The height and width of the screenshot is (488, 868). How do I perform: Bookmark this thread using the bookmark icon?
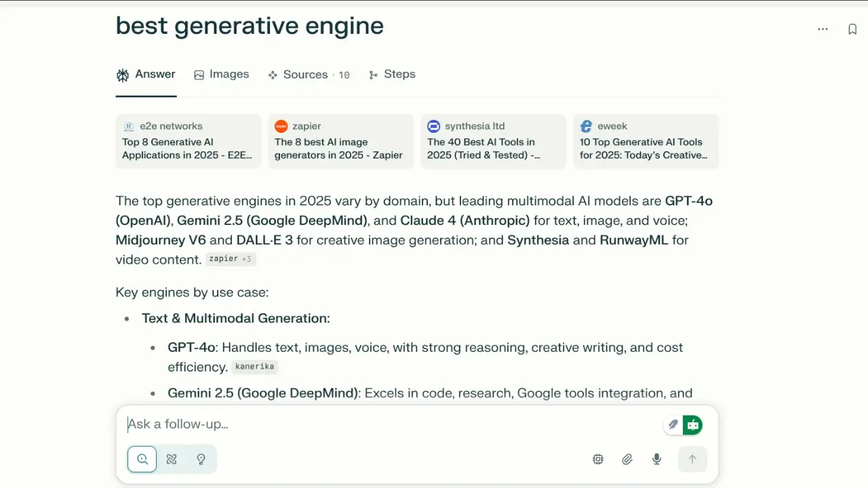(x=852, y=29)
